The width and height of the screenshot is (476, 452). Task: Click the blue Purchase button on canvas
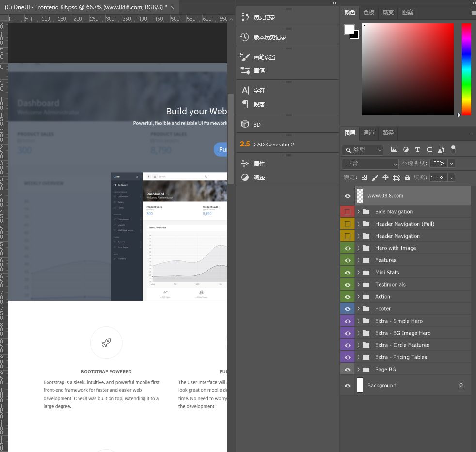coord(221,149)
